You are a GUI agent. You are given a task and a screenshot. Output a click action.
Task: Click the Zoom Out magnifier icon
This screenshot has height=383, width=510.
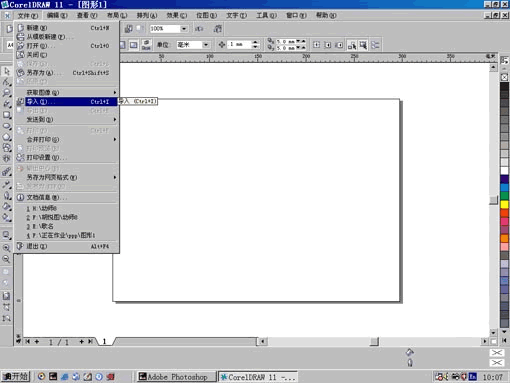(x=6, y=259)
